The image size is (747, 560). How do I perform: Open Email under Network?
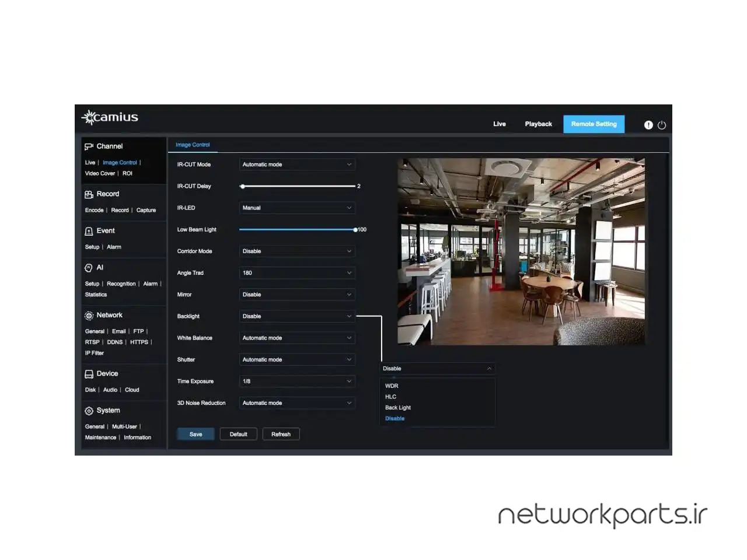tap(118, 331)
